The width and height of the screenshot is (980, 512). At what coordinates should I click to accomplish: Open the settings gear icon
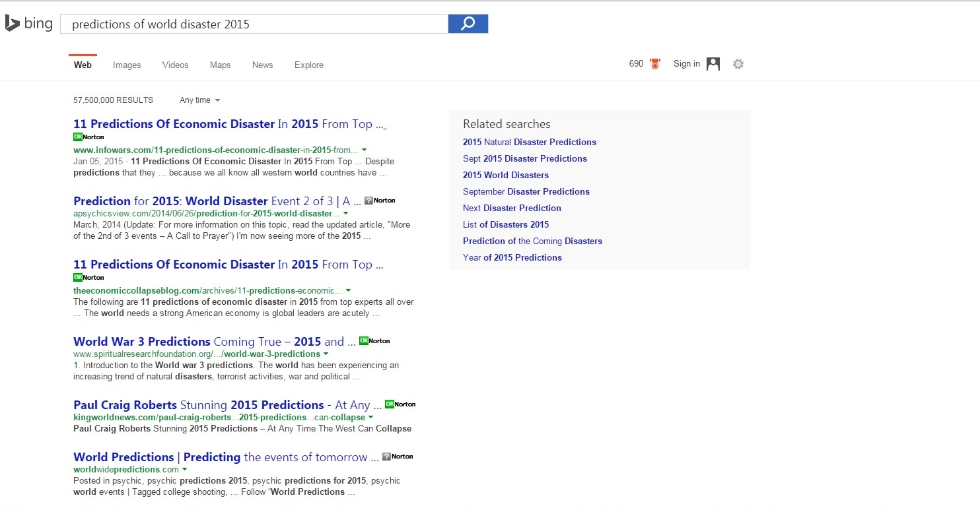pos(738,64)
